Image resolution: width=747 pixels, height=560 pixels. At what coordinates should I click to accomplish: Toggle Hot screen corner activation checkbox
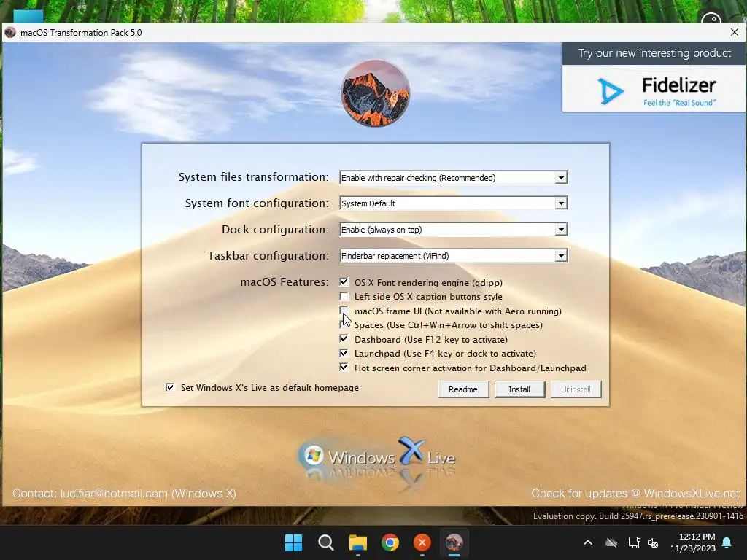(344, 367)
